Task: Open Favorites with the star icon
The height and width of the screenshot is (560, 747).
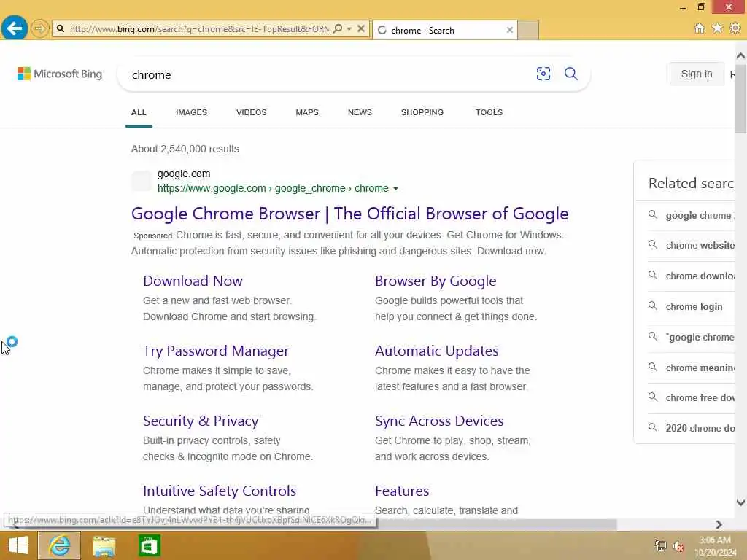Action: [717, 28]
